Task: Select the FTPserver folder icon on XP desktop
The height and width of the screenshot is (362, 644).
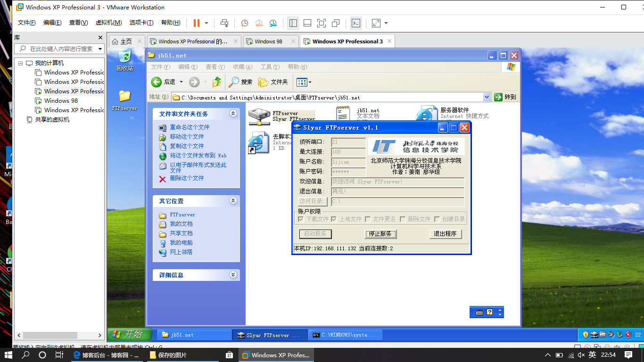Action: [x=124, y=96]
